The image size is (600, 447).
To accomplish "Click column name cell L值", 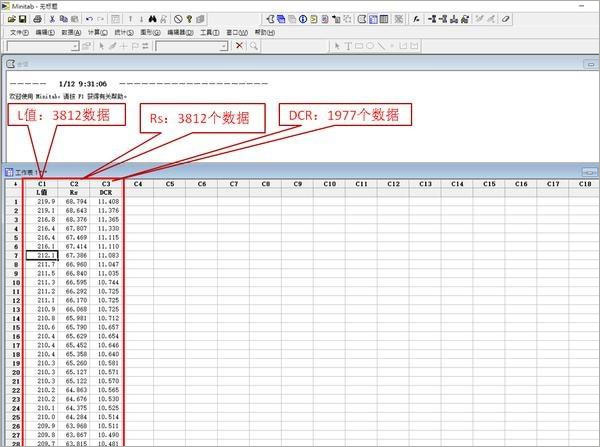I will coord(42,193).
